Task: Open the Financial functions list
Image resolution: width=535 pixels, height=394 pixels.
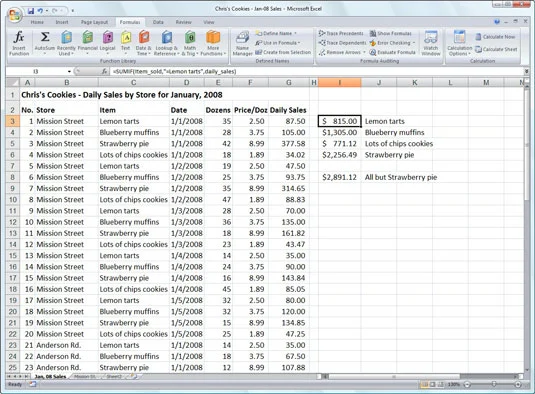Action: pos(88,43)
